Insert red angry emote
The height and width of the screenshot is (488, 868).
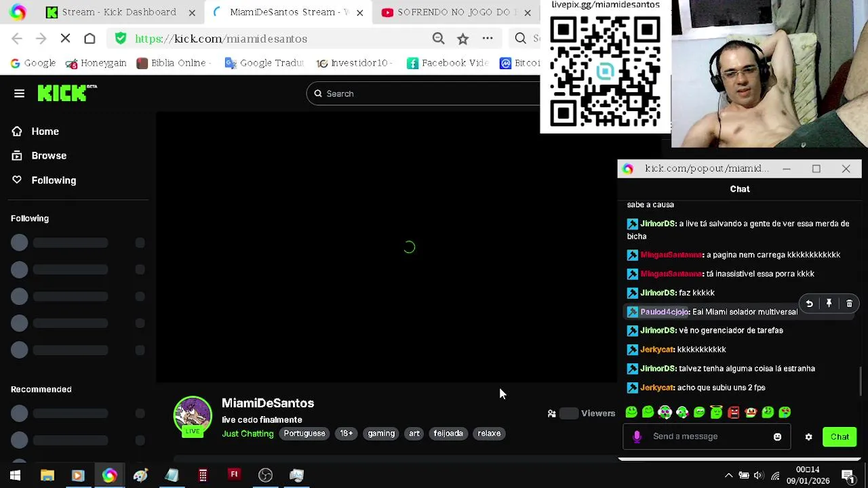[x=733, y=412]
